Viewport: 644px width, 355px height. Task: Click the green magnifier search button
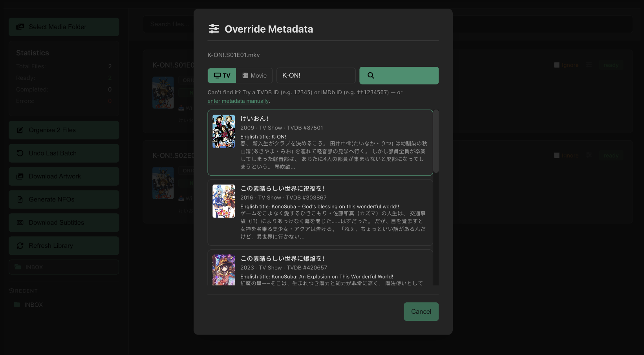pyautogui.click(x=399, y=75)
